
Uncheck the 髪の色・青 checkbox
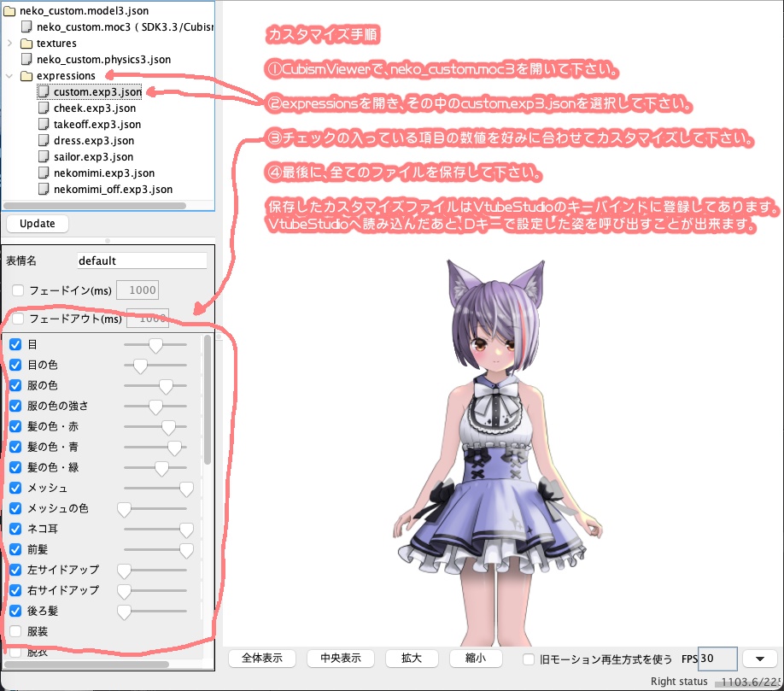click(15, 447)
